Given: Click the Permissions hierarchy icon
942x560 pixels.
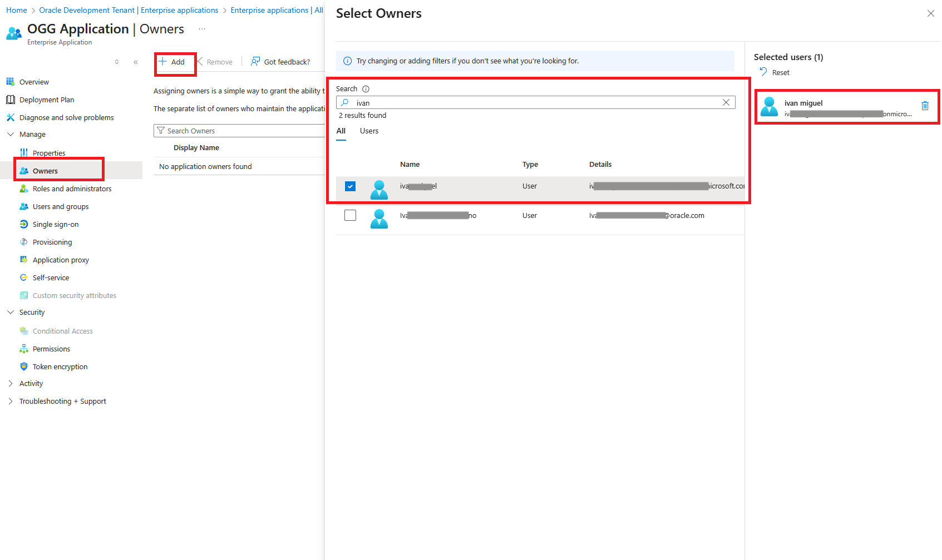Looking at the screenshot, I should click(24, 349).
